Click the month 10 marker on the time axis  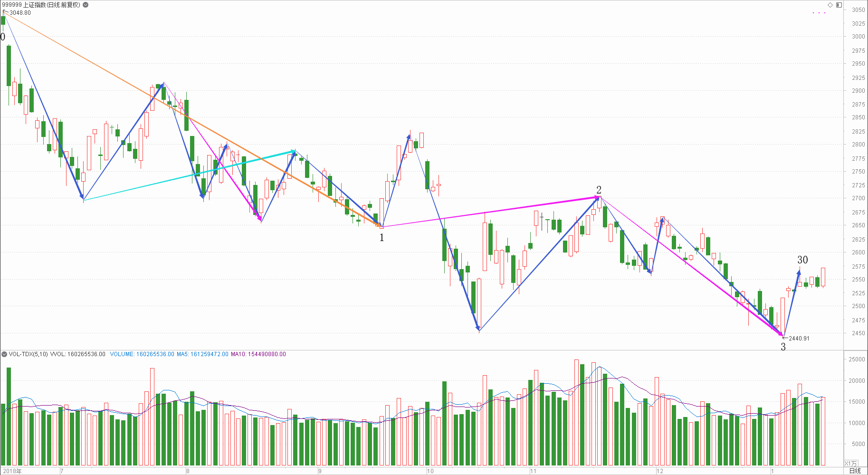point(430,471)
